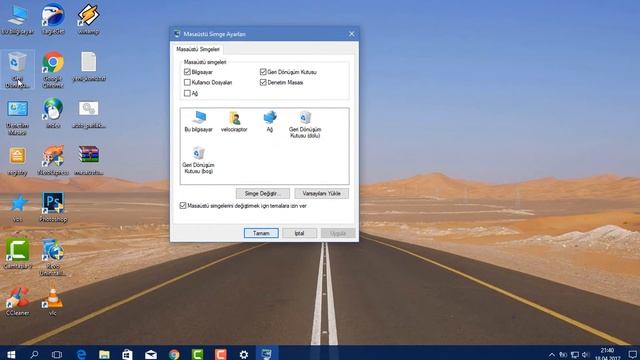Select the Google Chrome desktop shortcut
The width and height of the screenshot is (640, 360).
click(53, 70)
